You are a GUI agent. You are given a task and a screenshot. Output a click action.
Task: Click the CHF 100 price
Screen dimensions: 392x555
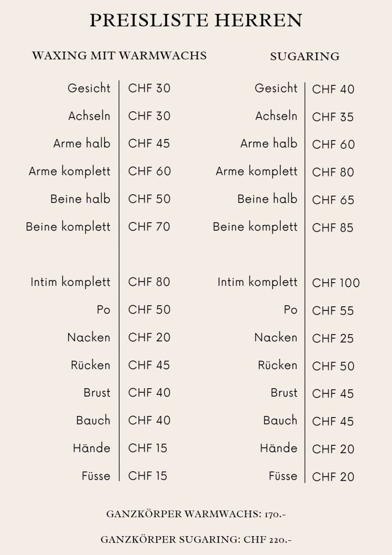336,283
